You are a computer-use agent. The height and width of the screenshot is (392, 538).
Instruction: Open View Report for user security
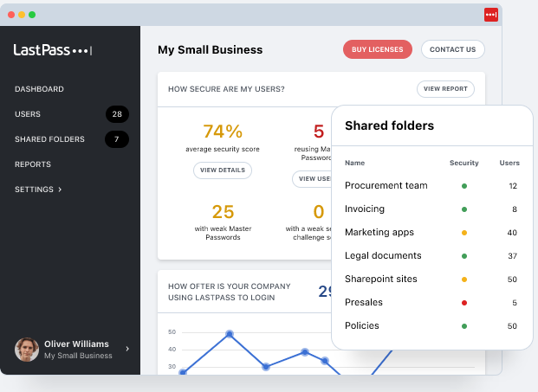(445, 89)
